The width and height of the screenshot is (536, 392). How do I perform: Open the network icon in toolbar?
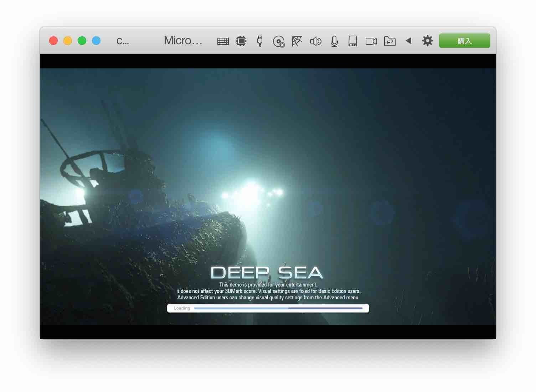pyautogui.click(x=297, y=41)
